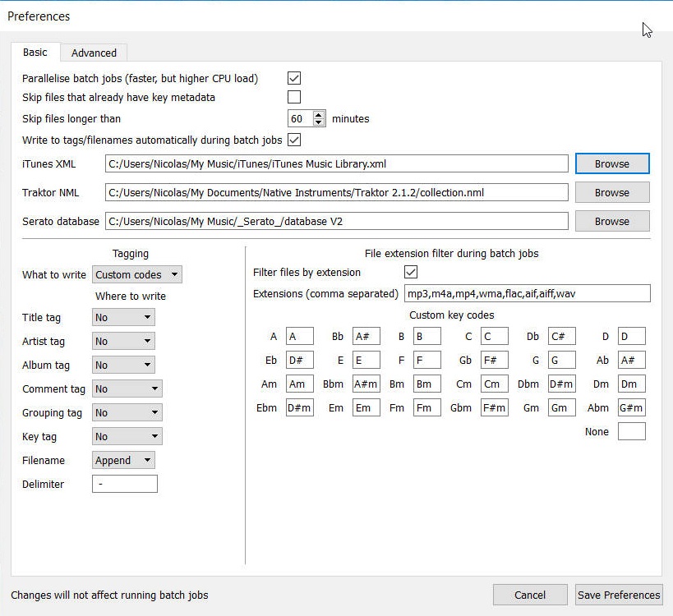This screenshot has width=673, height=616.
Task: Disable parallelise batch jobs option
Action: (293, 77)
